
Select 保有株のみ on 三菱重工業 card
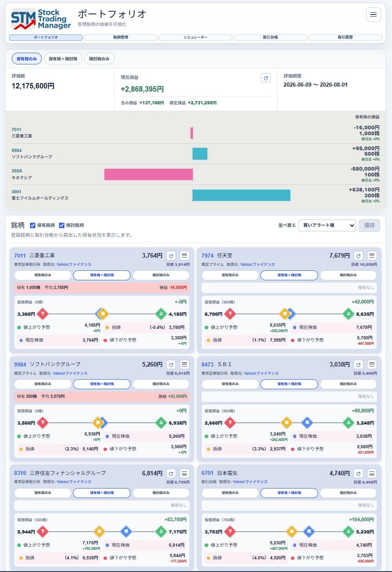(43, 275)
